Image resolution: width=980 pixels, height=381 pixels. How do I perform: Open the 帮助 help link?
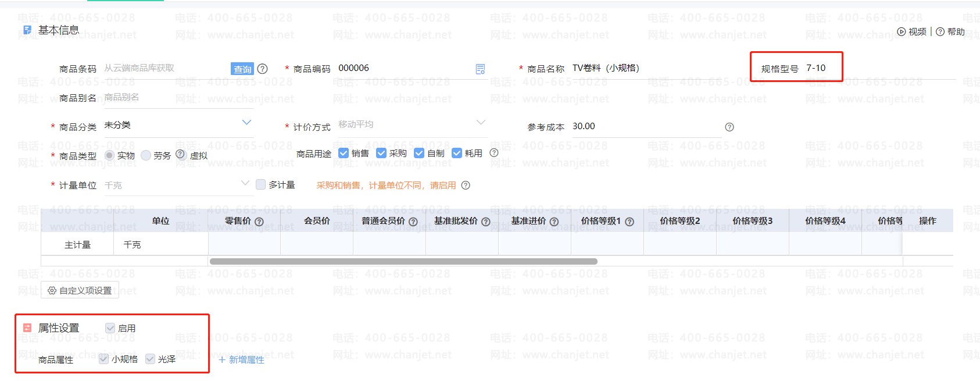(950, 31)
